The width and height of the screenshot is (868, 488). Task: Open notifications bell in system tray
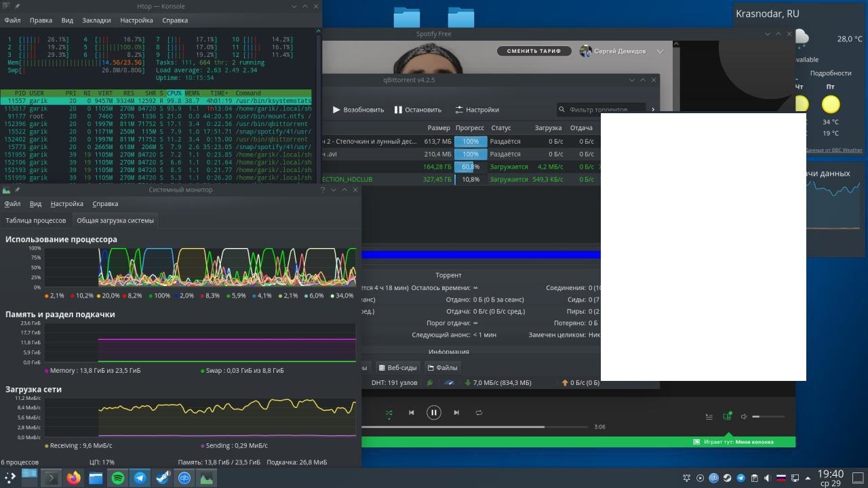click(686, 478)
